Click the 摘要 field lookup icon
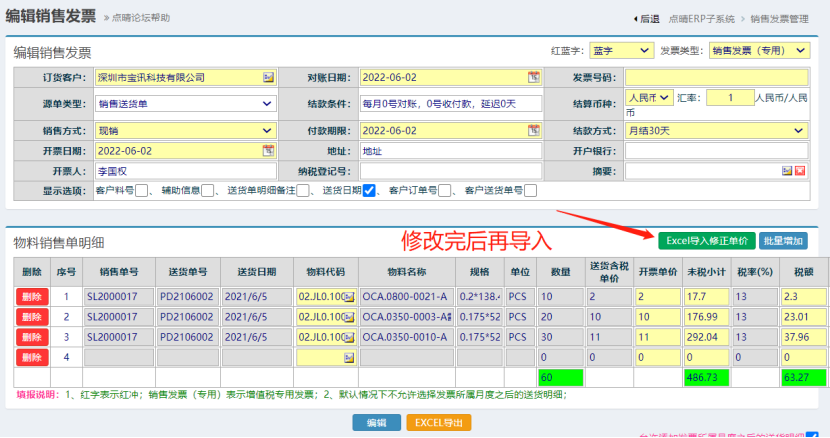The width and height of the screenshot is (830, 438). [x=787, y=171]
